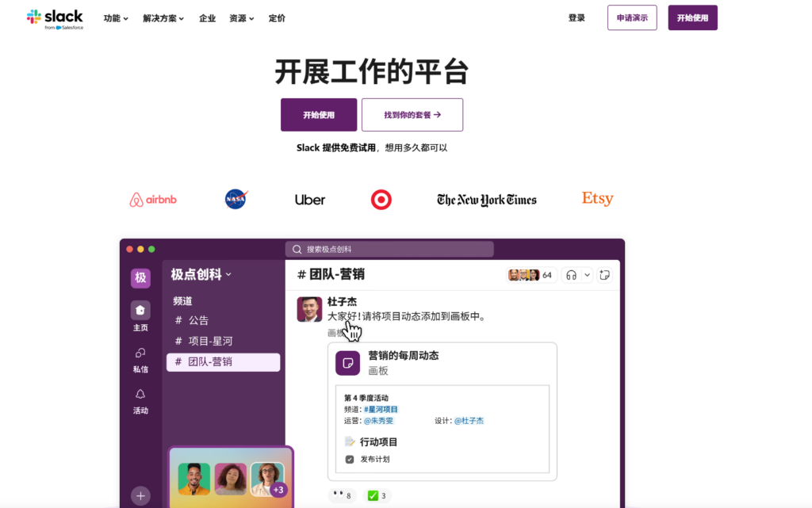Viewport: 812px width, 508px height.
Task: Toggle the 发布计划 checkbox
Action: 350,459
